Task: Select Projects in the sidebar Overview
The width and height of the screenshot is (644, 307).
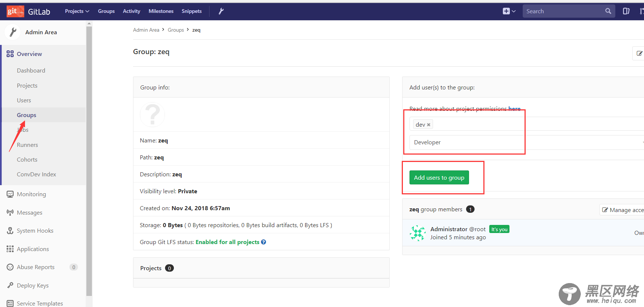Action: click(x=27, y=85)
